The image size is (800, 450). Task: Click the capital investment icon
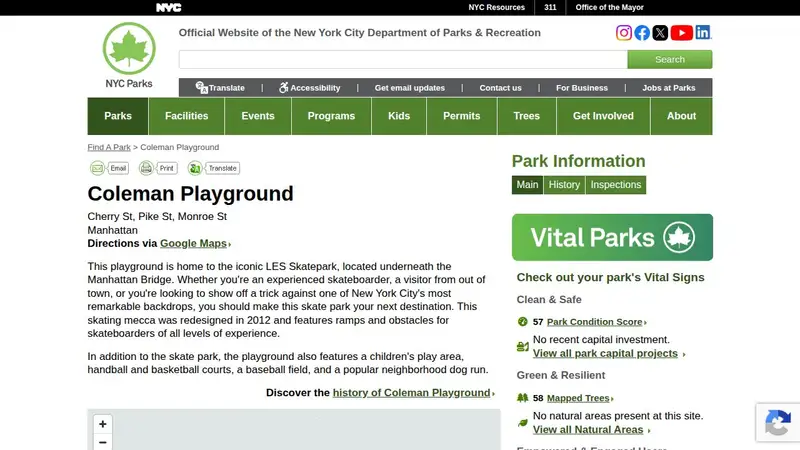(x=522, y=346)
